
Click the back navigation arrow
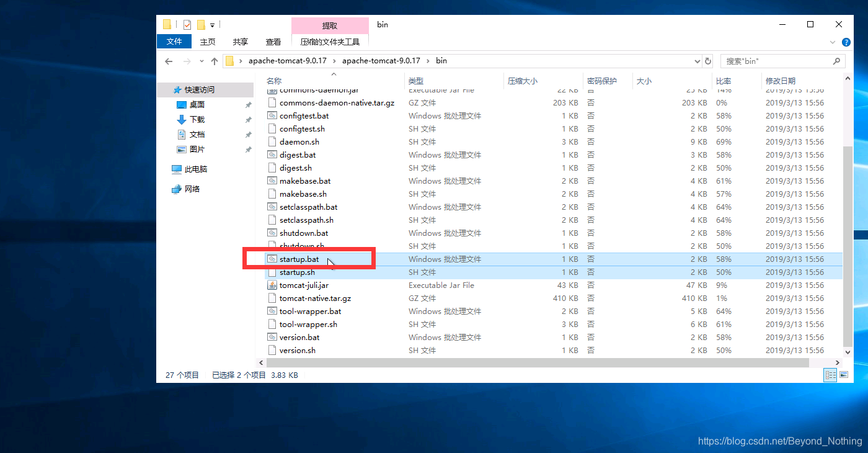[169, 61]
